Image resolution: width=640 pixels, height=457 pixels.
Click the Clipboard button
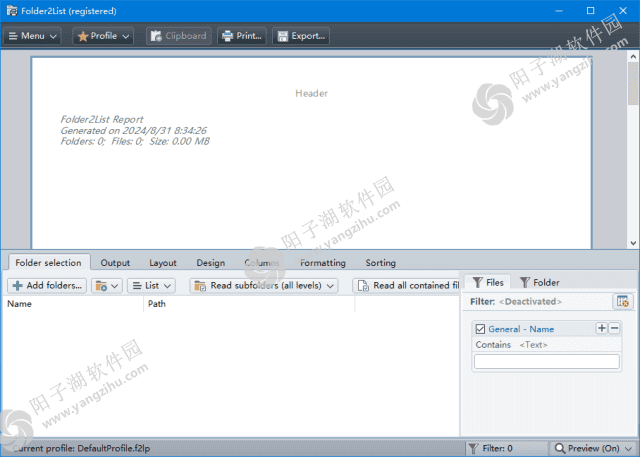[x=179, y=36]
